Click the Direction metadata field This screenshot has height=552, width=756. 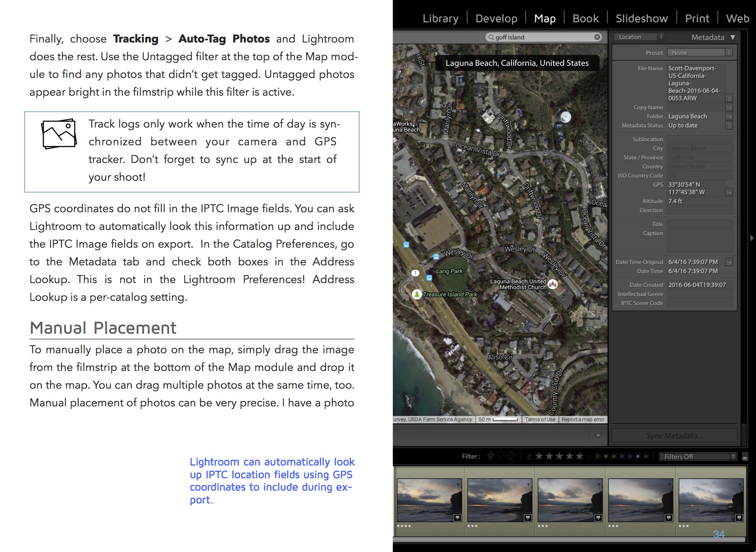[x=700, y=210]
